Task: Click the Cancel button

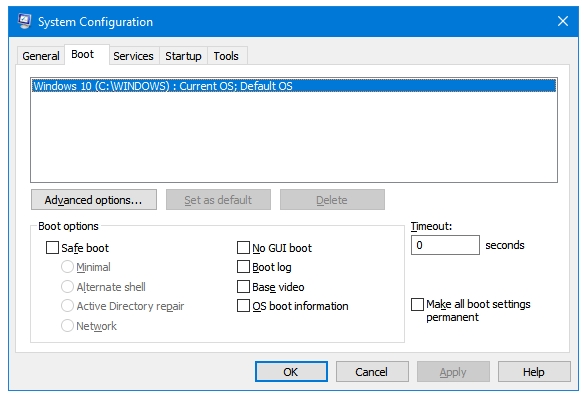Action: tap(372, 371)
